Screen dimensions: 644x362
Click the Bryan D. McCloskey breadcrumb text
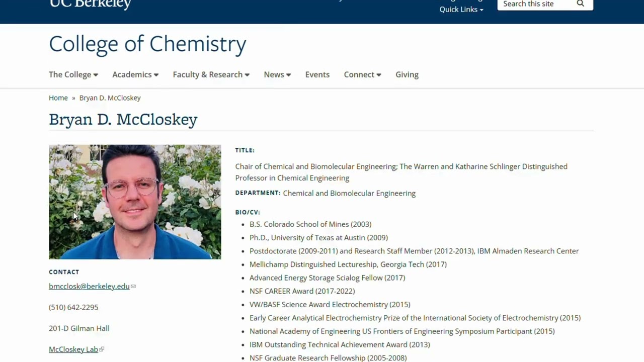(110, 98)
